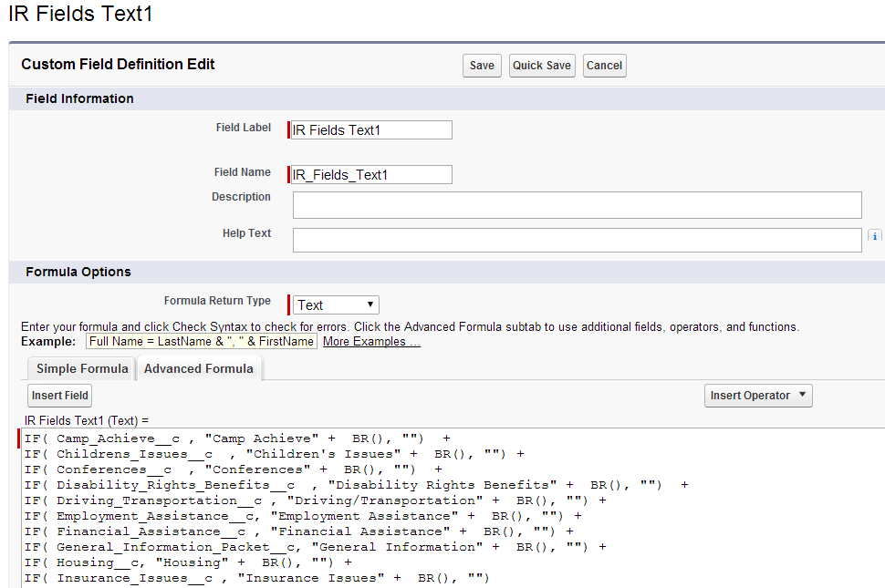Save the custom field definition

[x=481, y=65]
